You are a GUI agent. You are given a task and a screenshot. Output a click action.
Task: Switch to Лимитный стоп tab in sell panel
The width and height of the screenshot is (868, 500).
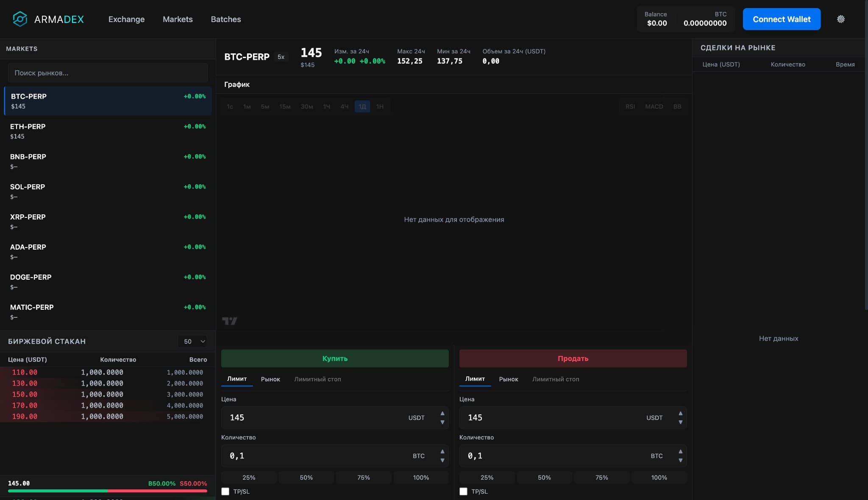tap(556, 379)
